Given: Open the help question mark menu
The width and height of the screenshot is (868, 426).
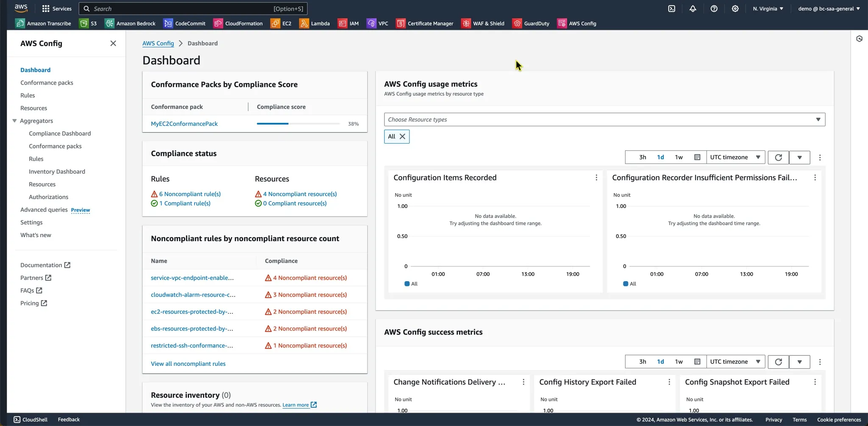Looking at the screenshot, I should coord(714,8).
